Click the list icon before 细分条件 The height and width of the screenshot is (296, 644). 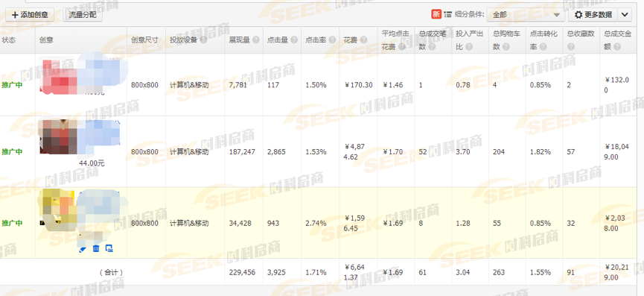click(x=447, y=15)
